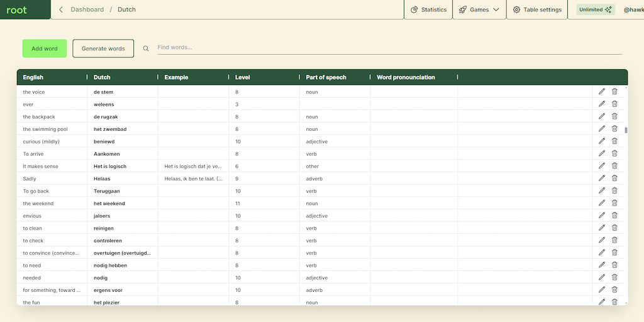
Task: Click the root logo
Action: 17,9
